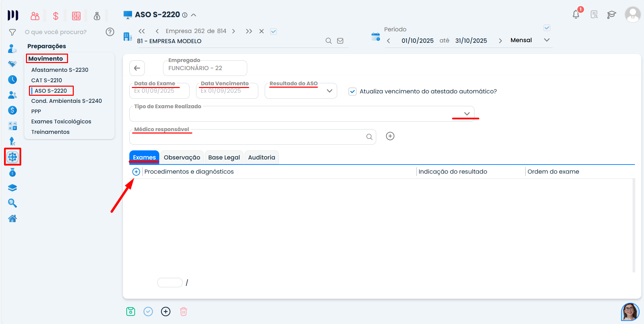This screenshot has width=644, height=324.
Task: Click the save icon at bottom
Action: coord(131,312)
